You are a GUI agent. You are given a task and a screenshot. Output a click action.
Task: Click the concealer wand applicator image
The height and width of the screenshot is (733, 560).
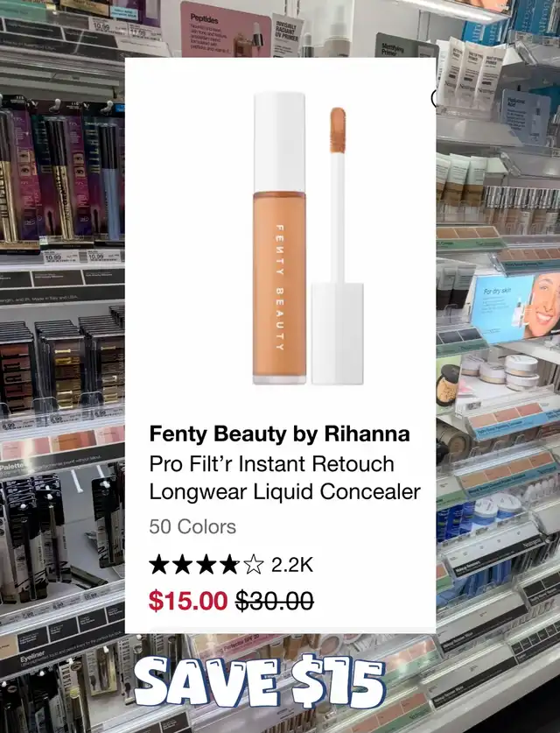point(337,245)
